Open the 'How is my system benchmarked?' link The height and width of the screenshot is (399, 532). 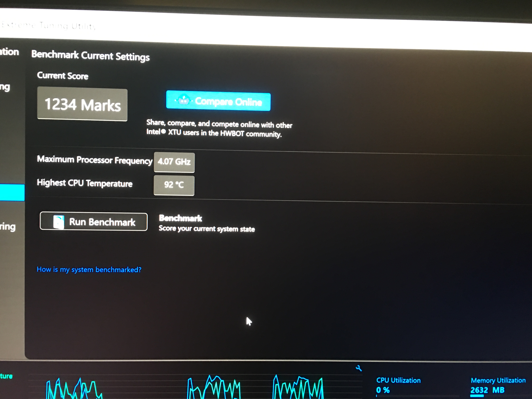point(89,269)
